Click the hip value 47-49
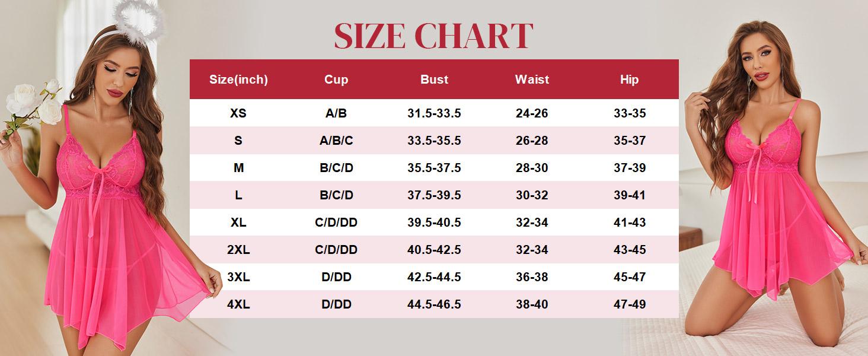The width and height of the screenshot is (868, 356). [x=630, y=304]
